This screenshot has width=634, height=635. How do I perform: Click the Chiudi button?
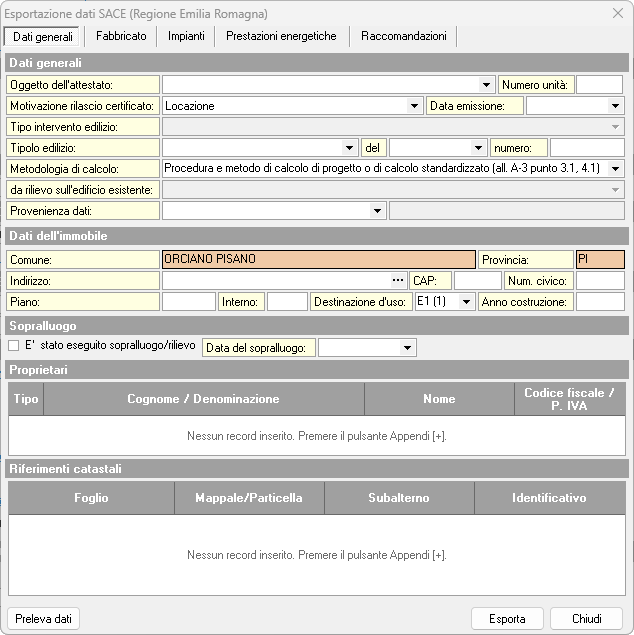[x=586, y=619]
